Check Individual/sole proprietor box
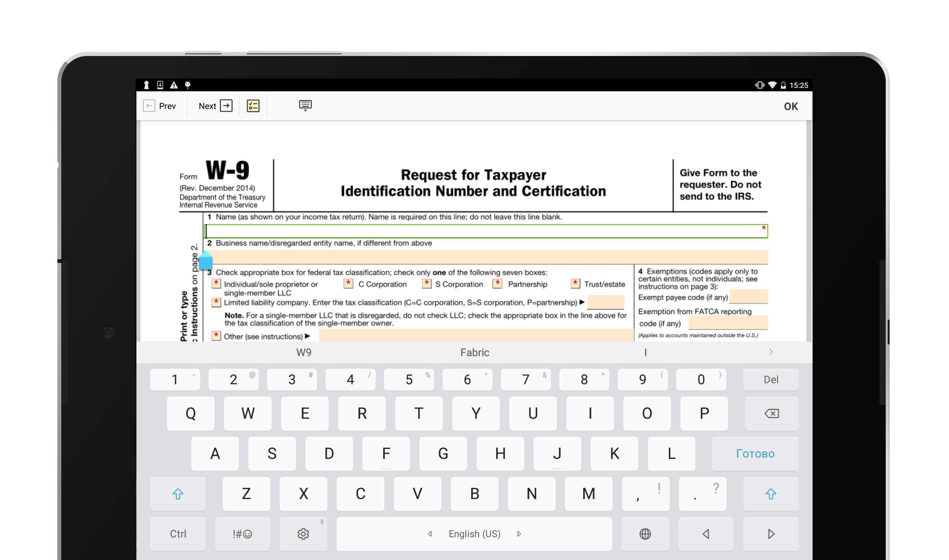This screenshot has width=949, height=560. (216, 283)
